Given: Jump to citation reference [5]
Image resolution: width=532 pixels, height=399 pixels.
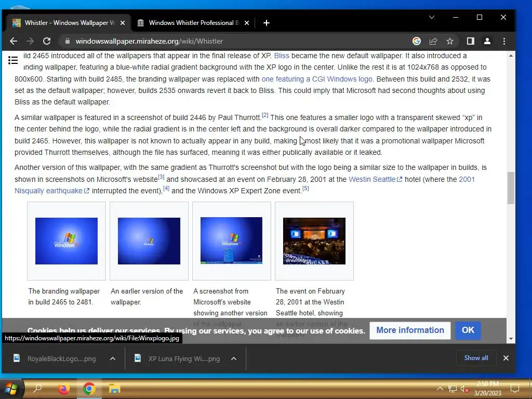Looking at the screenshot, I should coord(305,188).
